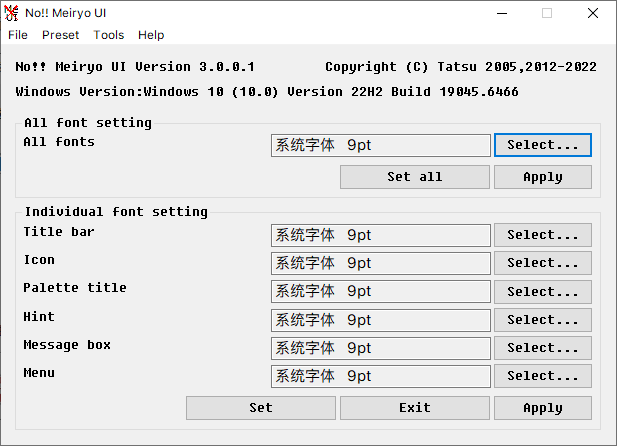Click the 'Individual font setting' group label

116,212
